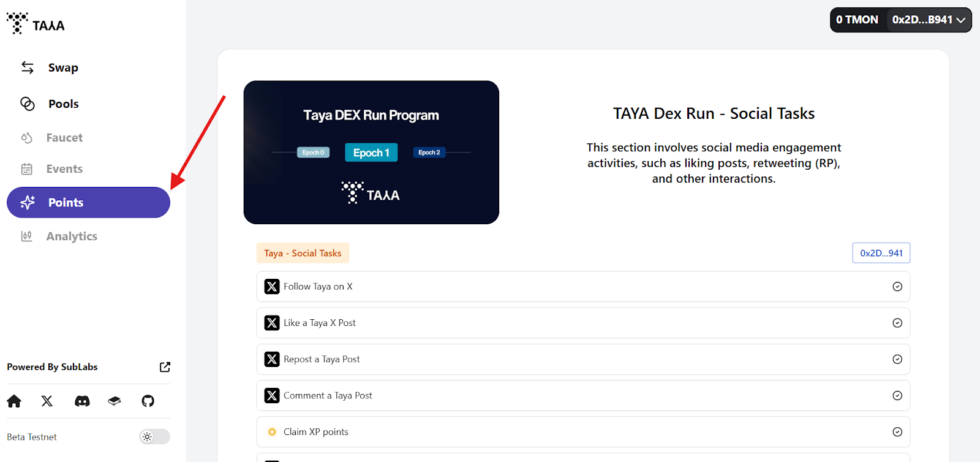980x462 pixels.
Task: Click check circle on Claim XP points
Action: pyautogui.click(x=897, y=432)
